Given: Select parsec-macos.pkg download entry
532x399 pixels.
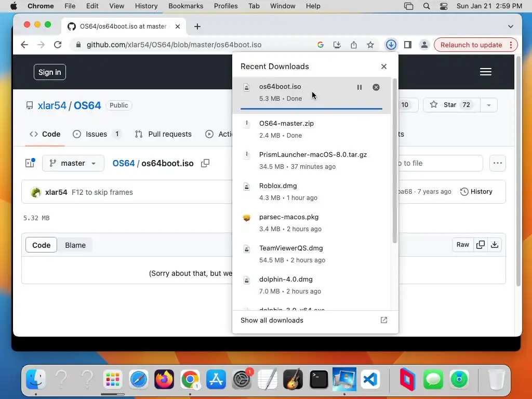Looking at the screenshot, I should click(x=312, y=223).
